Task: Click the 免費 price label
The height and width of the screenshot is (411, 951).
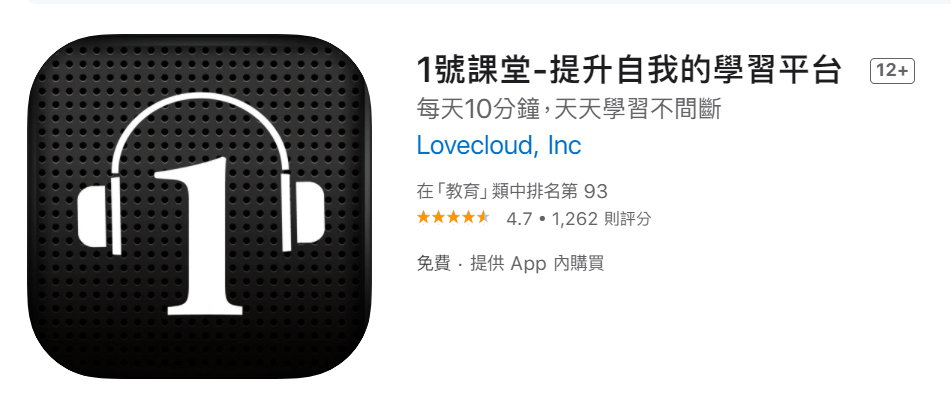Action: click(x=434, y=264)
